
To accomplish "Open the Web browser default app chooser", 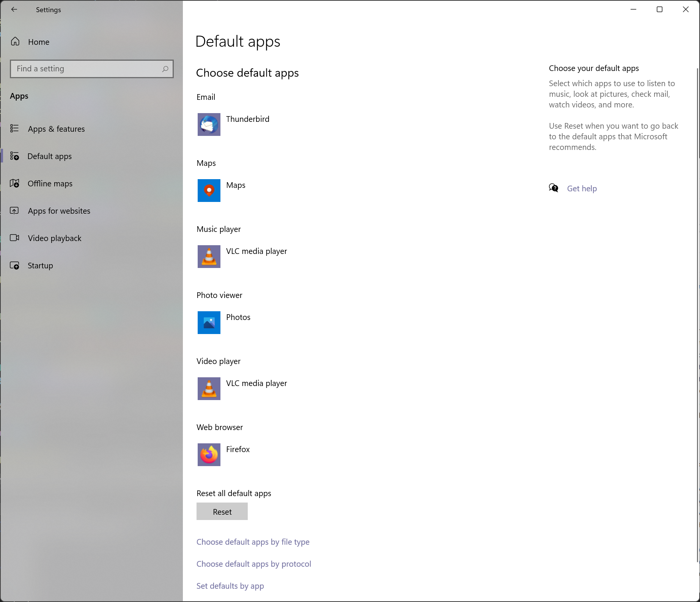I will 238,449.
